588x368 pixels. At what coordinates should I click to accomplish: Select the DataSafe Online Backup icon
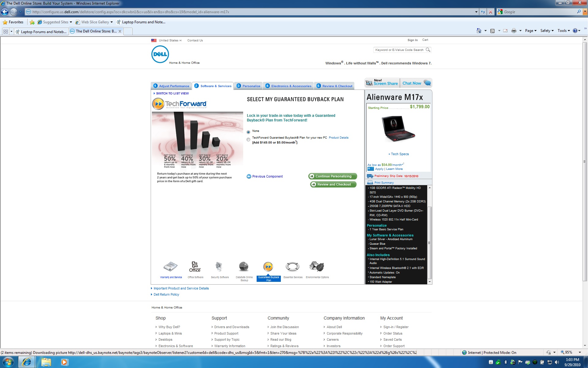[244, 267]
